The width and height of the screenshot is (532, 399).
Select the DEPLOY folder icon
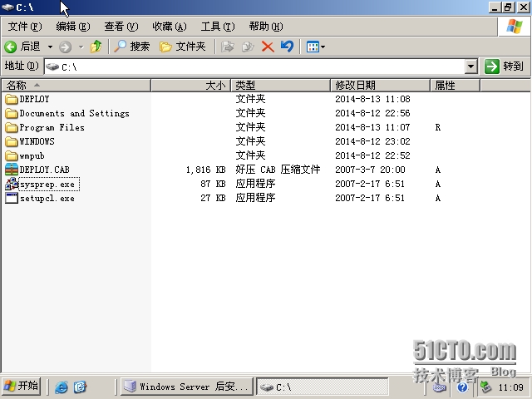pos(12,99)
